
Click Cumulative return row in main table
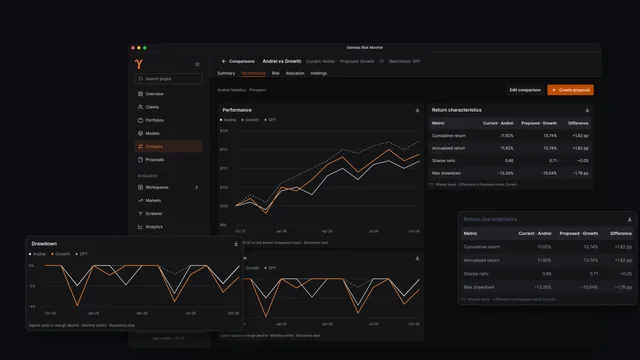pos(510,136)
